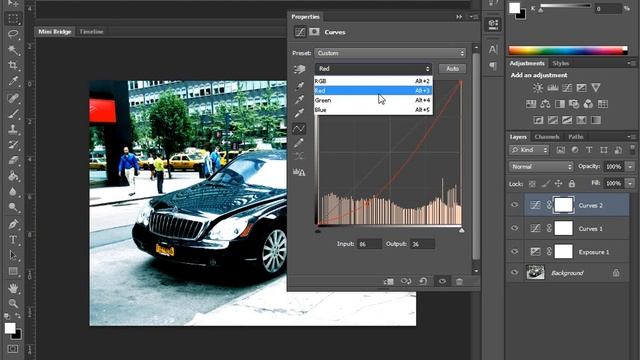
Task: Click the Curves Input value field
Action: click(369, 244)
